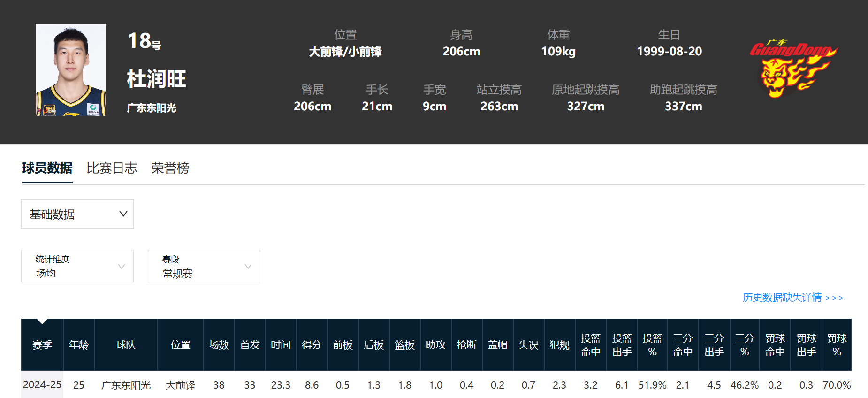Click the 70.0% free throw percentage cell

tap(837, 385)
